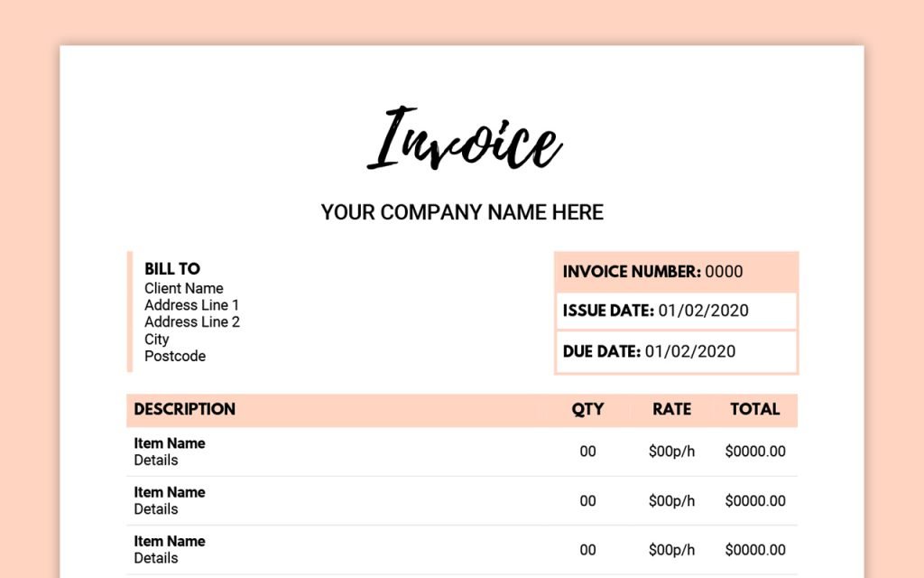
Task: Click the DUE DATE 01/02/2020 field
Action: pos(676,351)
